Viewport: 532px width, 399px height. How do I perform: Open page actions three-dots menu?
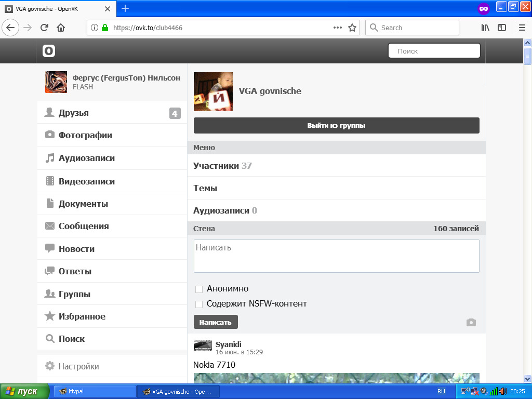point(338,28)
